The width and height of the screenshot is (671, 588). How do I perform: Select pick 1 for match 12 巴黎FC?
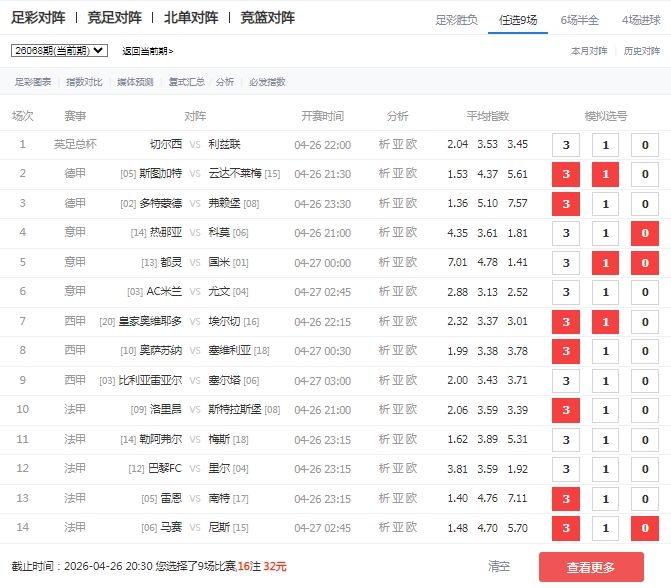605,469
